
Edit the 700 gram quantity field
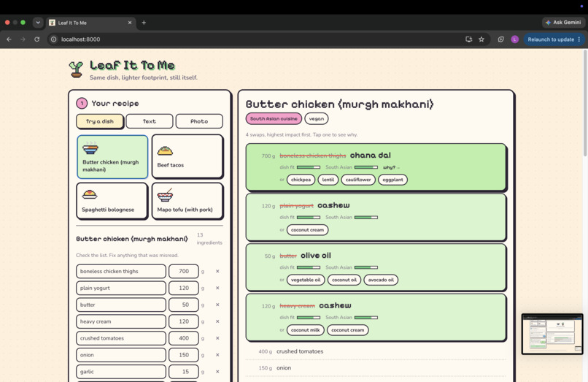click(183, 271)
